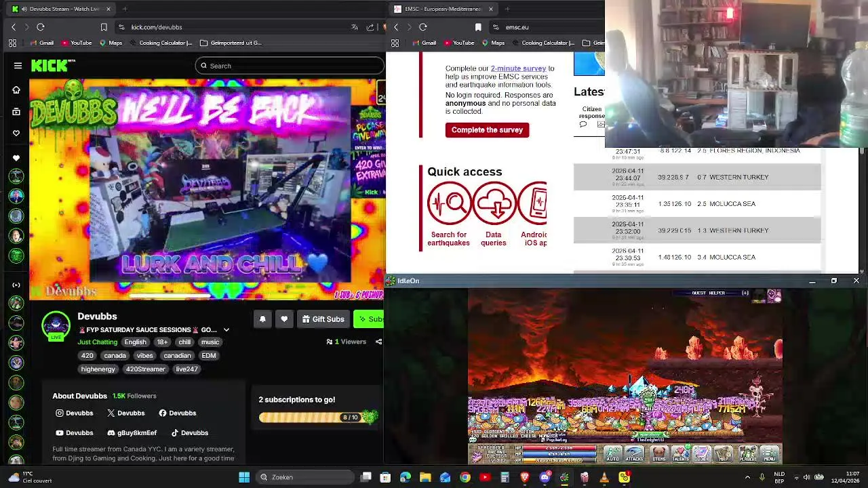Open PLAYERS panel in IdleOn
The width and height of the screenshot is (868, 488).
click(747, 454)
